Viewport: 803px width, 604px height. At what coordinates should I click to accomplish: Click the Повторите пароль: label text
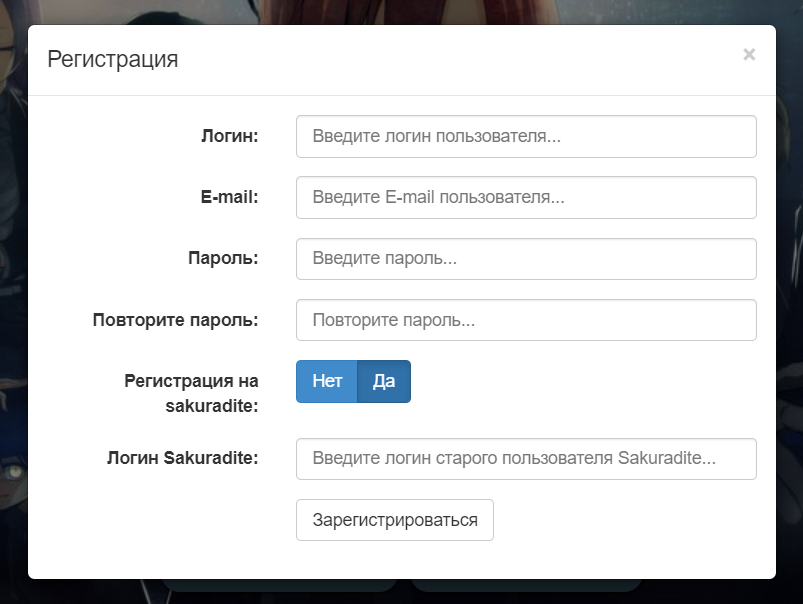point(175,321)
